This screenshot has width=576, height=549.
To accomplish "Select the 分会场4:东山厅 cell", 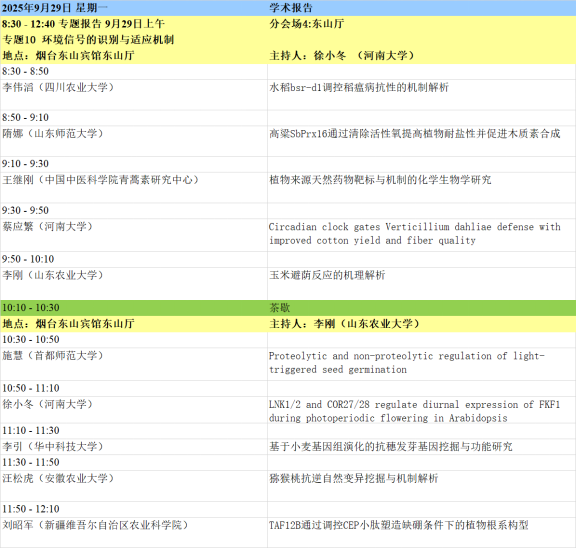I will [x=307, y=24].
